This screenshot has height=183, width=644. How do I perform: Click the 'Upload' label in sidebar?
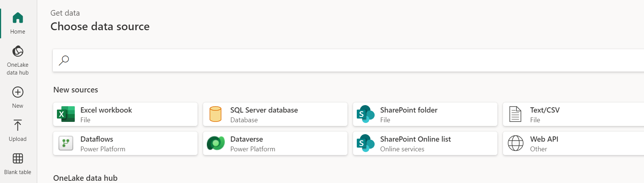[18, 139]
